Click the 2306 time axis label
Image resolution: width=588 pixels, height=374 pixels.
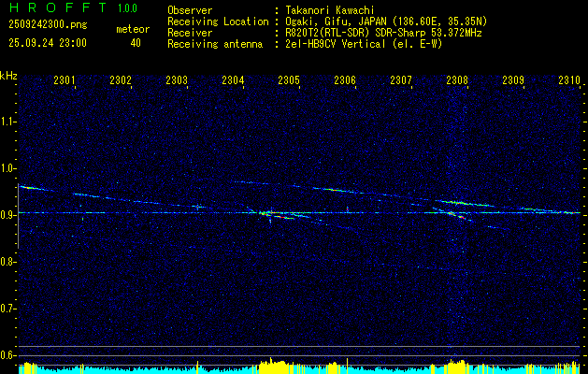pyautogui.click(x=345, y=80)
